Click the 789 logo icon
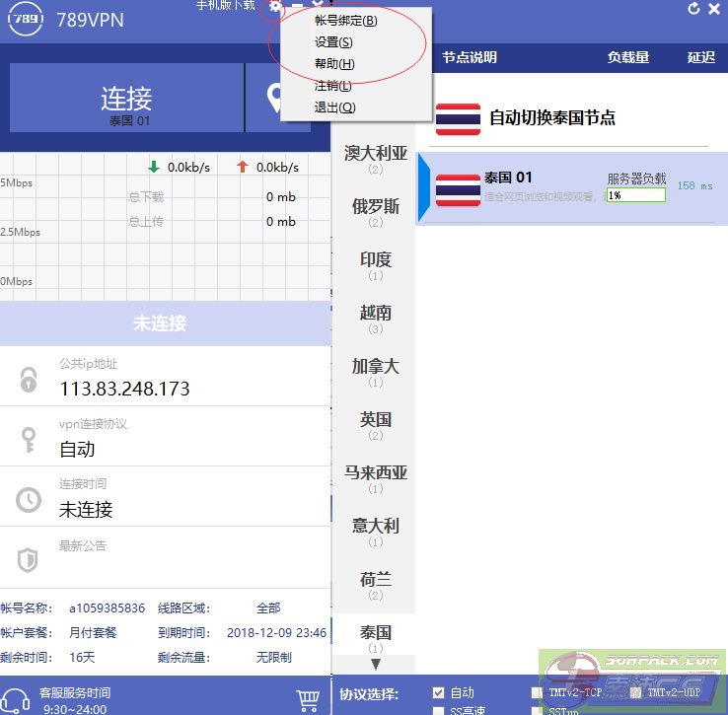The height and width of the screenshot is (715, 728). pyautogui.click(x=24, y=19)
